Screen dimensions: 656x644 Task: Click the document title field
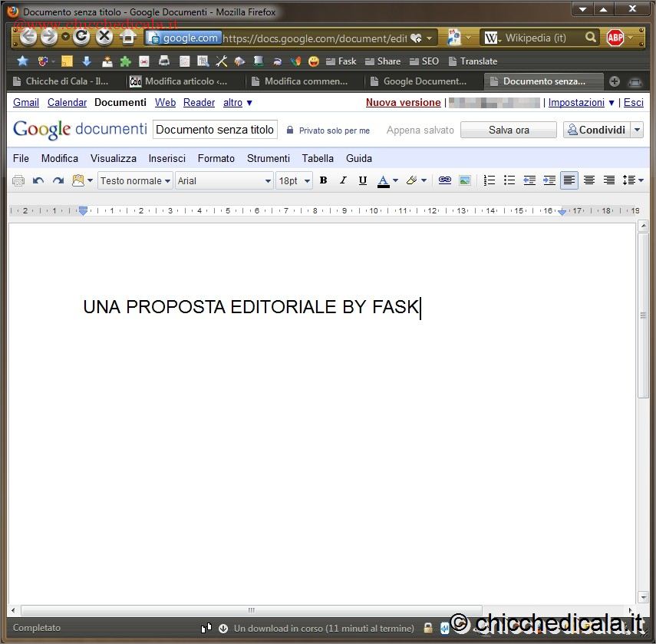[215, 130]
